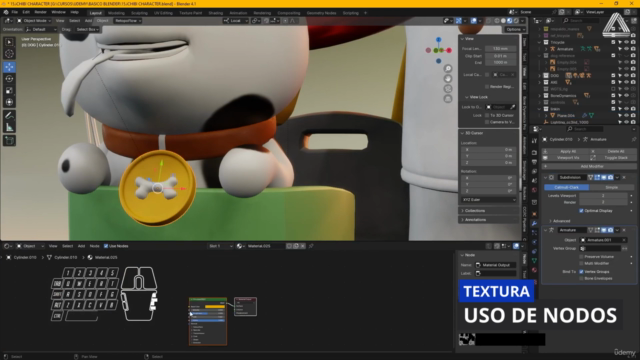The width and height of the screenshot is (640, 360).
Task: Select the Annotate tool
Action: [x=9, y=116]
